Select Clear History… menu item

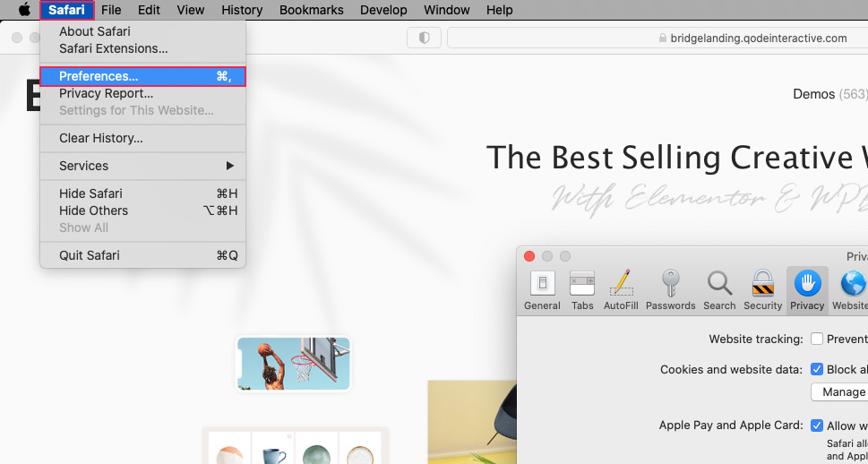pos(101,138)
